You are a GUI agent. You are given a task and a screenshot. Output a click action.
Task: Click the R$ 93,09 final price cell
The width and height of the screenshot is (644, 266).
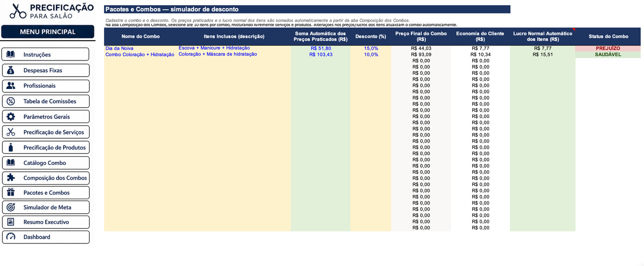(421, 54)
